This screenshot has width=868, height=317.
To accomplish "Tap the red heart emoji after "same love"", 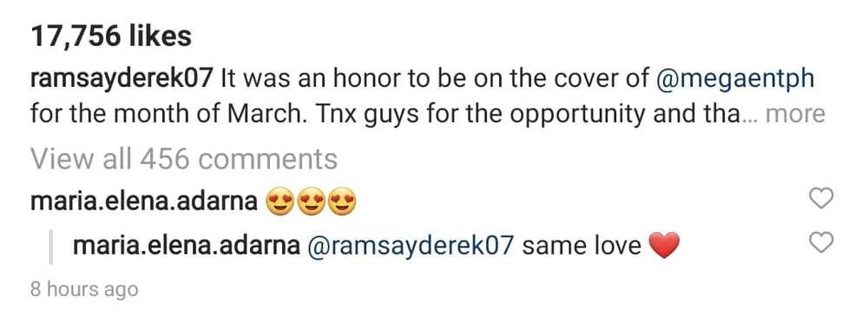I will 663,246.
